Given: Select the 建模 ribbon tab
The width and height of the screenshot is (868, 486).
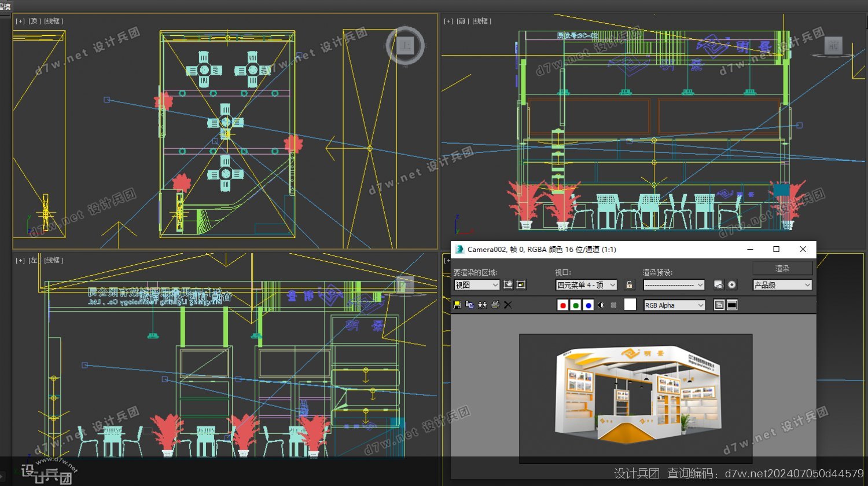Looking at the screenshot, I should pyautogui.click(x=5, y=6).
